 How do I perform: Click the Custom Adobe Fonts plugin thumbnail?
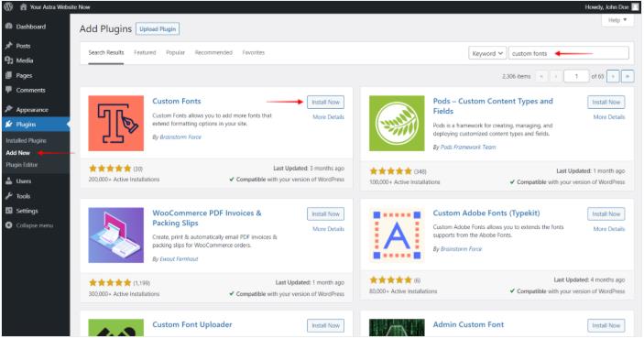(397, 235)
